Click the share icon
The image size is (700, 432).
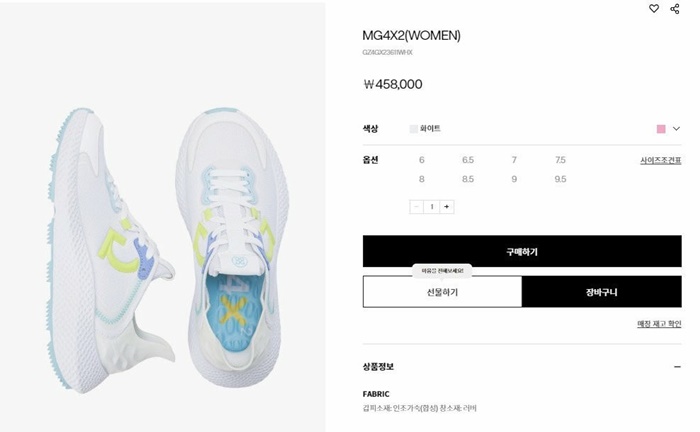[675, 8]
